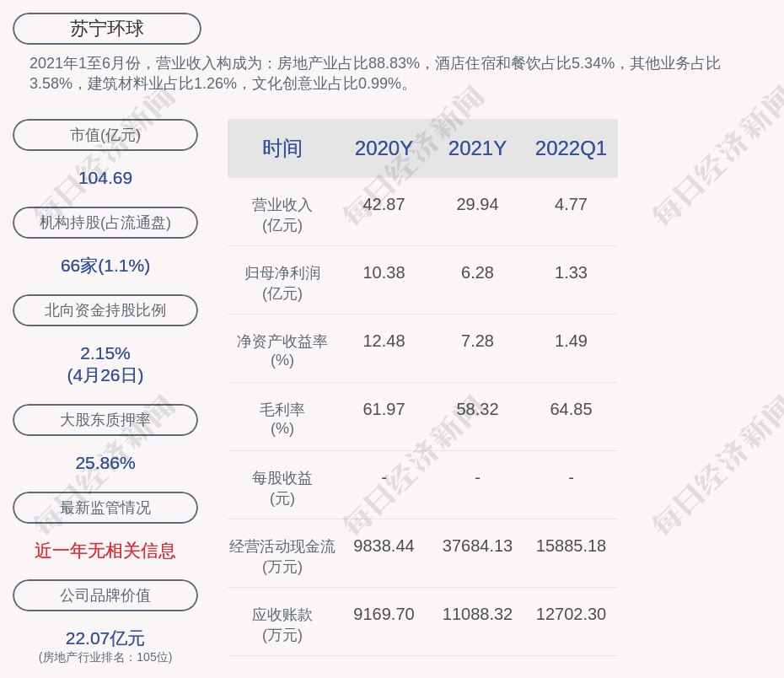Select the gross margin value 61.97
The width and height of the screenshot is (784, 678).
click(384, 409)
